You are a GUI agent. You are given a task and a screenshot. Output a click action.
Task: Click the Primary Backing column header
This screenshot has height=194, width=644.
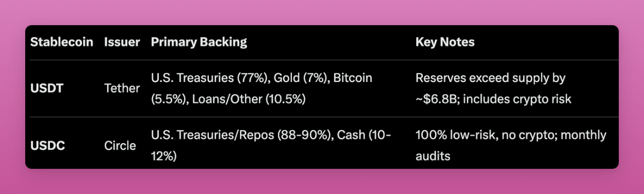pos(199,42)
